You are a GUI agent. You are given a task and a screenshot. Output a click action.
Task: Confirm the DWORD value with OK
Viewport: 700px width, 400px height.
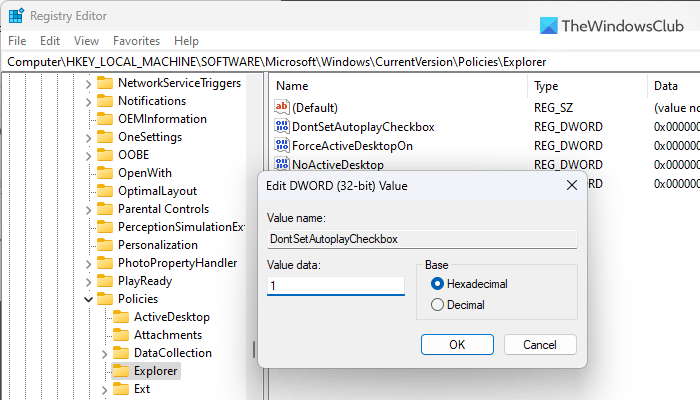click(457, 344)
